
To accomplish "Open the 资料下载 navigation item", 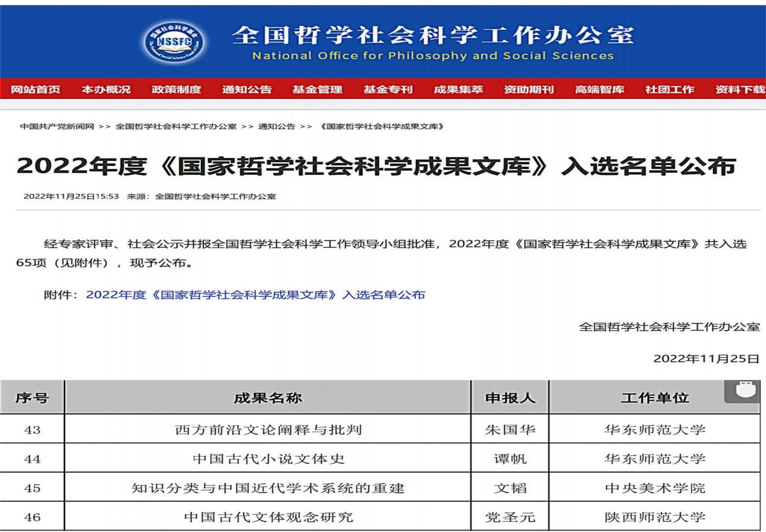I will pyautogui.click(x=739, y=89).
